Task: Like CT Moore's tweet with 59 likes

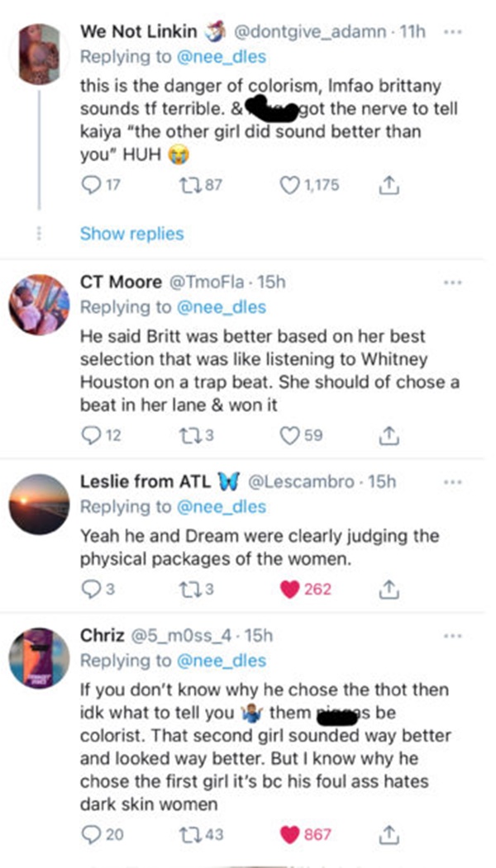Action: (x=290, y=435)
